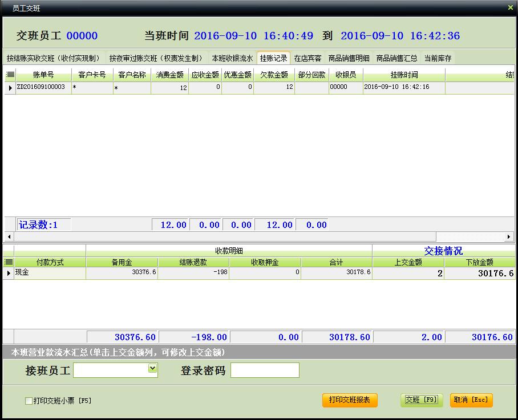The height and width of the screenshot is (420, 518).
Task: Select the 挂账记录 tab
Action: pos(273,58)
